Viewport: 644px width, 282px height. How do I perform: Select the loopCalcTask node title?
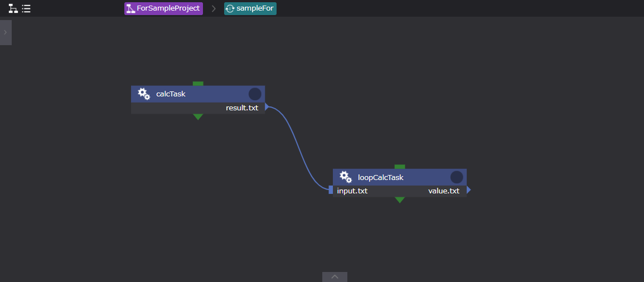380,178
